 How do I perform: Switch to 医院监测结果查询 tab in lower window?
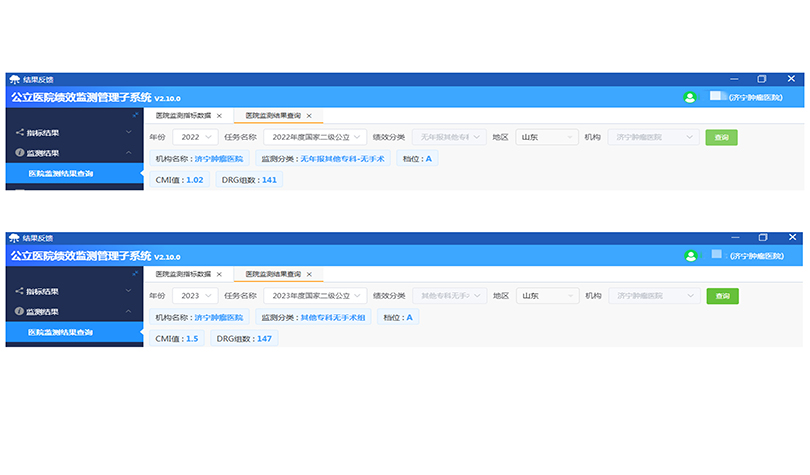(x=273, y=274)
